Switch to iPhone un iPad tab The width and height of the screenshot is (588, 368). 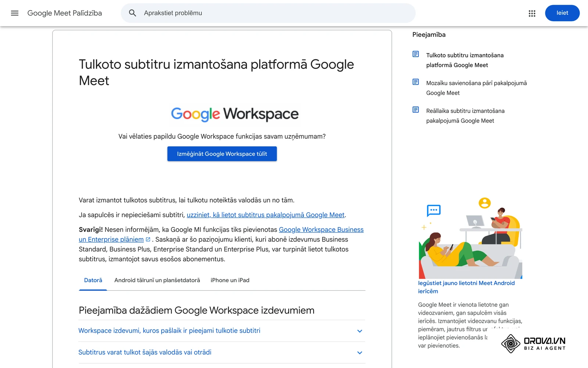click(x=230, y=280)
